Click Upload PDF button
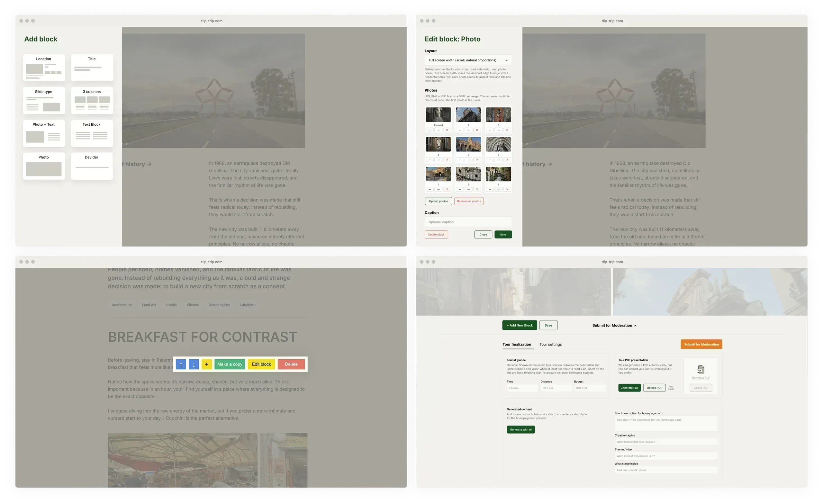This screenshot has width=823, height=504. coord(654,388)
